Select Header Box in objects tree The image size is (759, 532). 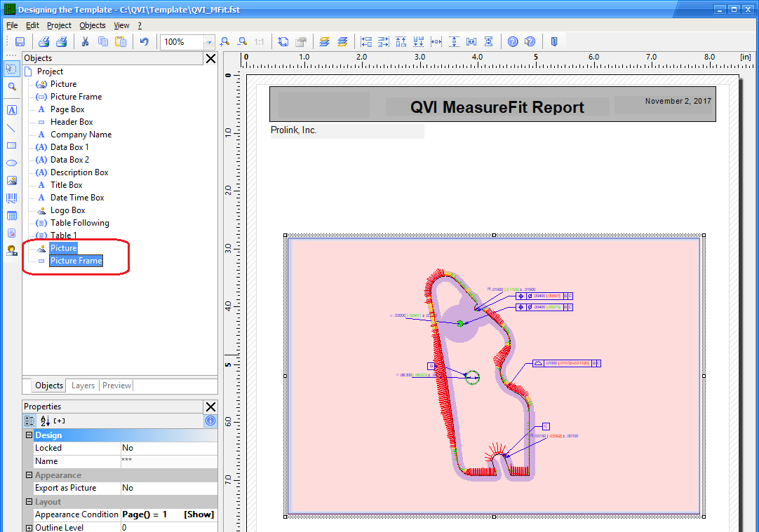tap(72, 122)
